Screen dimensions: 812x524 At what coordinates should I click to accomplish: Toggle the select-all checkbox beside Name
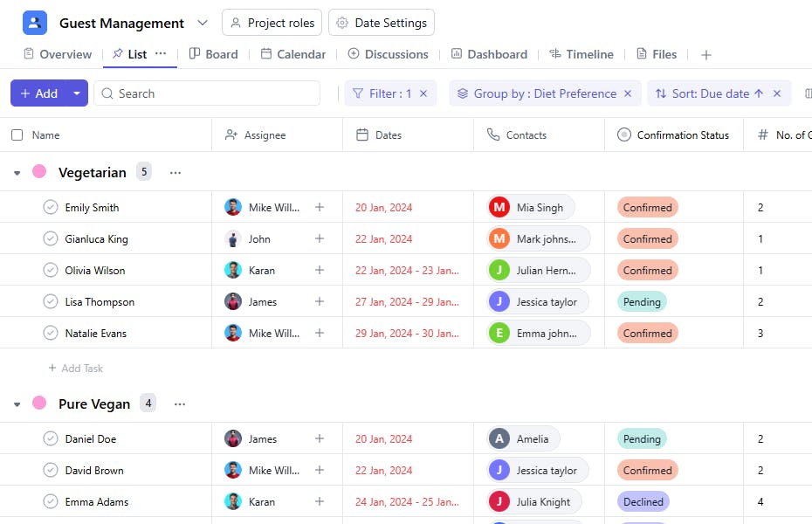[x=17, y=135]
